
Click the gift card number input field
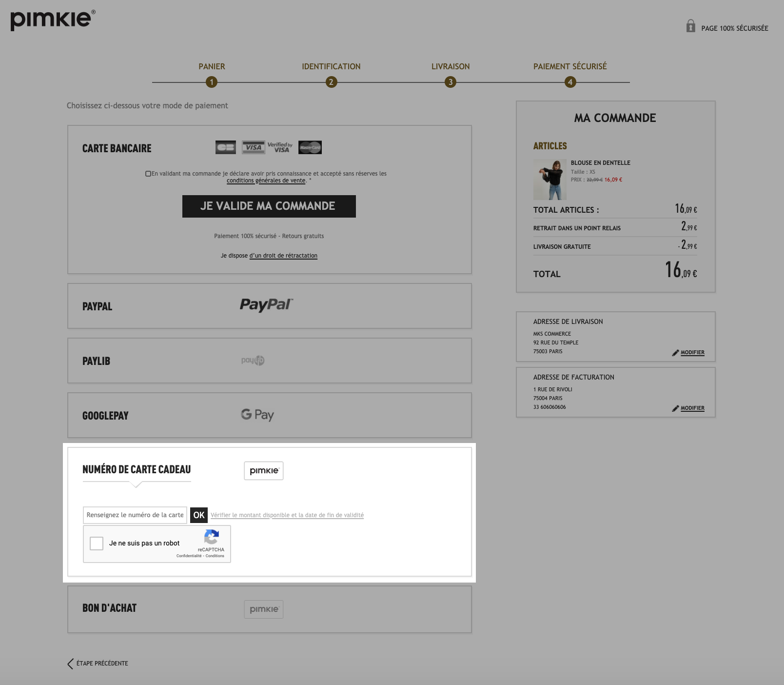[135, 515]
